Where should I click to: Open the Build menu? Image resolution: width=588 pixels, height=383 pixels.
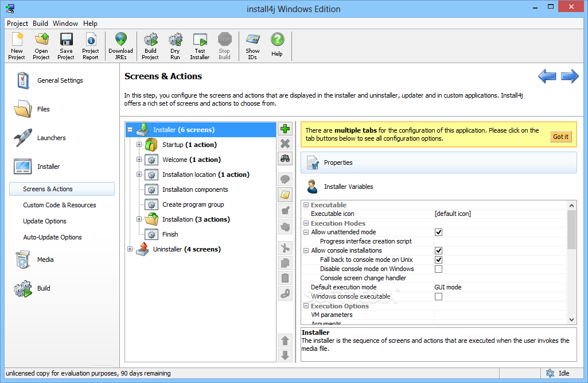[41, 24]
